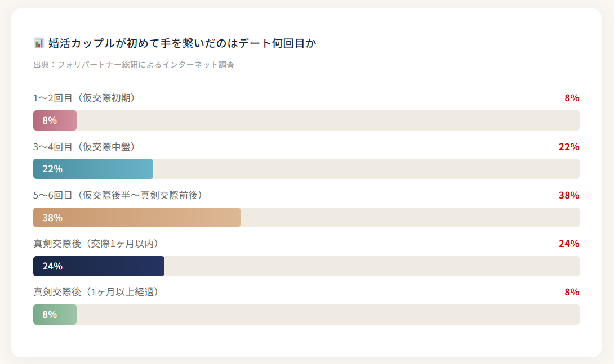This screenshot has height=364, width=614.
Task: Click the navy 24% progress bar
Action: [99, 266]
